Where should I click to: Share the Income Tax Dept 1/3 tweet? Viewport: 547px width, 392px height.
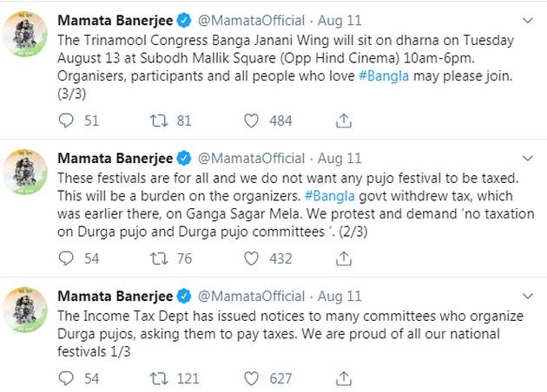(344, 378)
